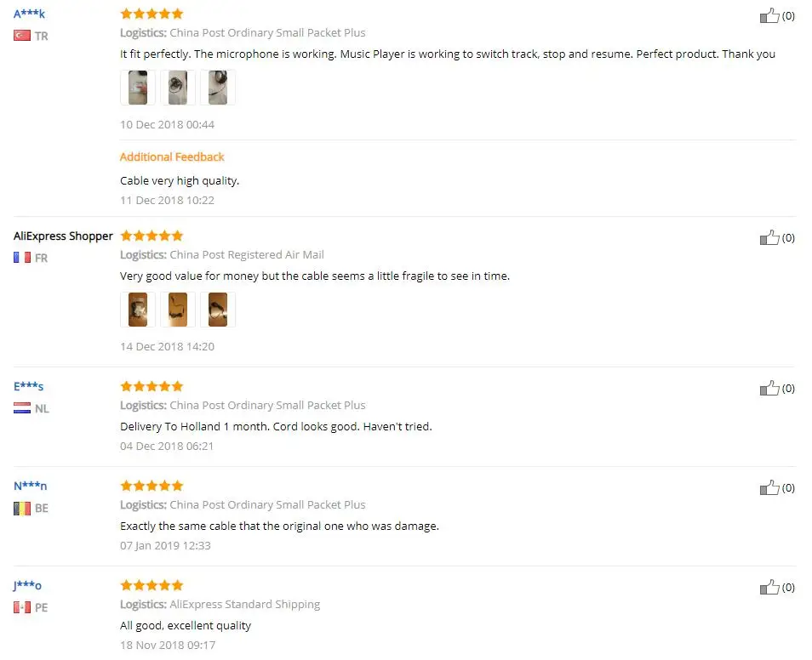
Task: Click the five-star rating on J***o's review
Action: 152,585
